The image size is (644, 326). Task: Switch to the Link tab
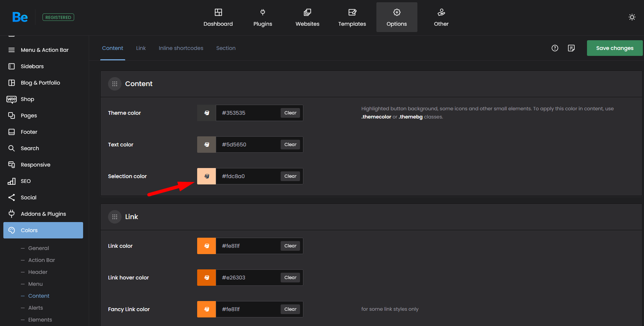click(141, 48)
